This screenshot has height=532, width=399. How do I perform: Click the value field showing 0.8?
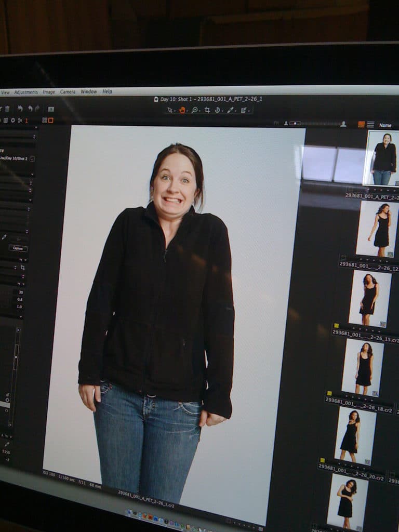coord(19,300)
